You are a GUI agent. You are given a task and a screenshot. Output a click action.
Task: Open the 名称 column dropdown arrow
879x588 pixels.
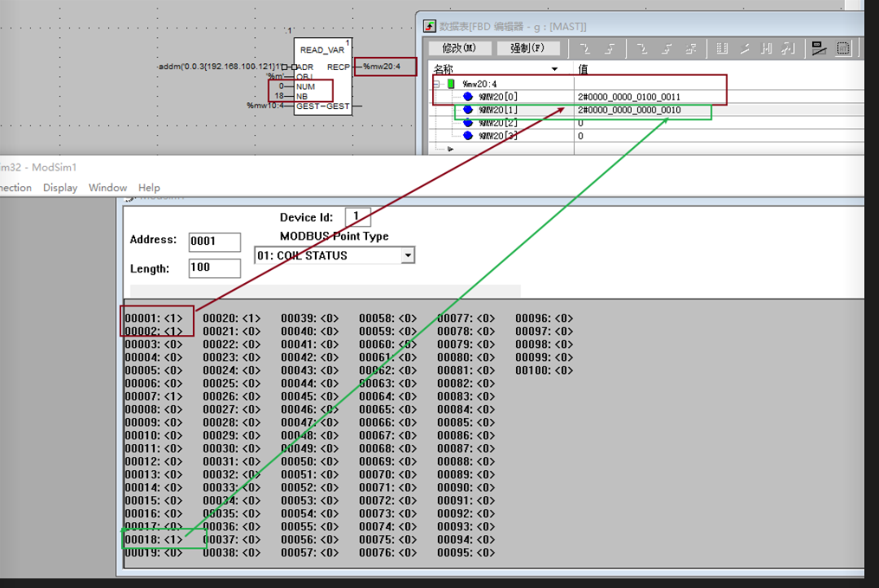(555, 69)
